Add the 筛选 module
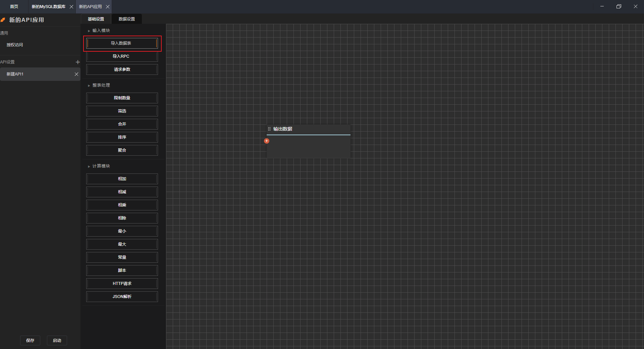The height and width of the screenshot is (349, 644). click(x=122, y=111)
